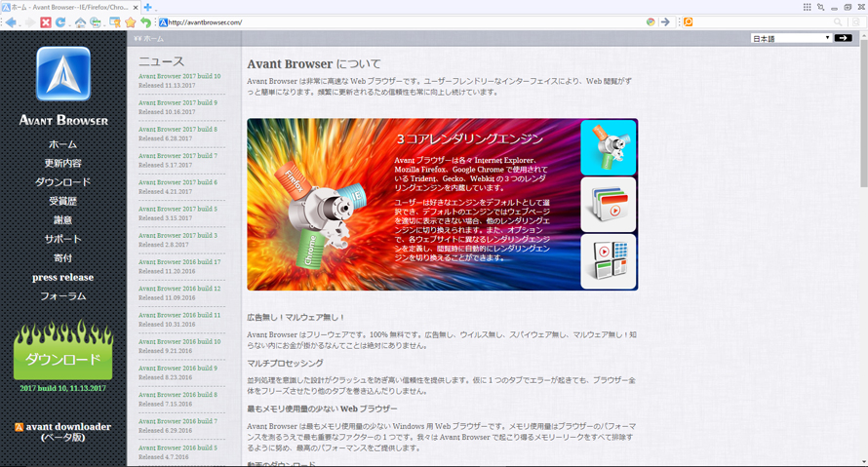Open dropdown arrow next to back button

pyautogui.click(x=20, y=25)
